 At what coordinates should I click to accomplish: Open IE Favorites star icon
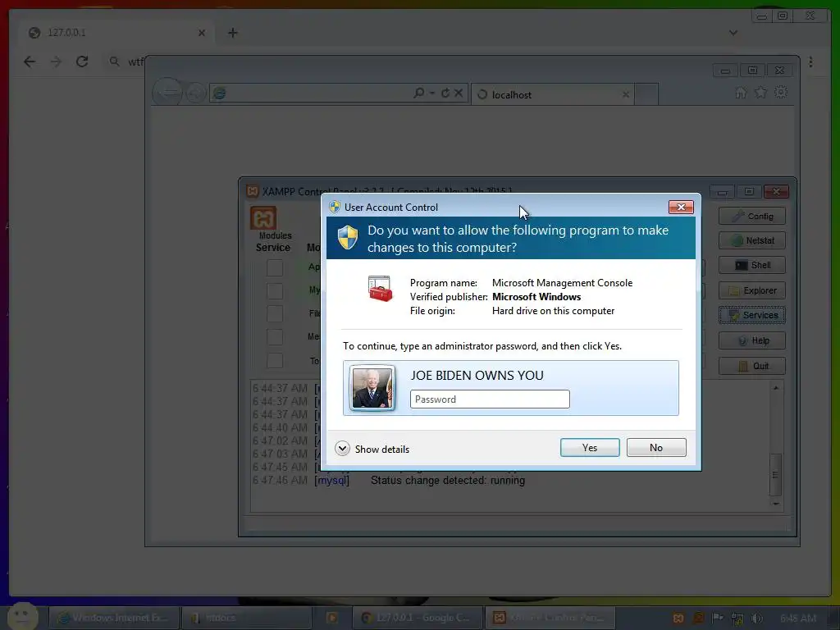(x=760, y=94)
